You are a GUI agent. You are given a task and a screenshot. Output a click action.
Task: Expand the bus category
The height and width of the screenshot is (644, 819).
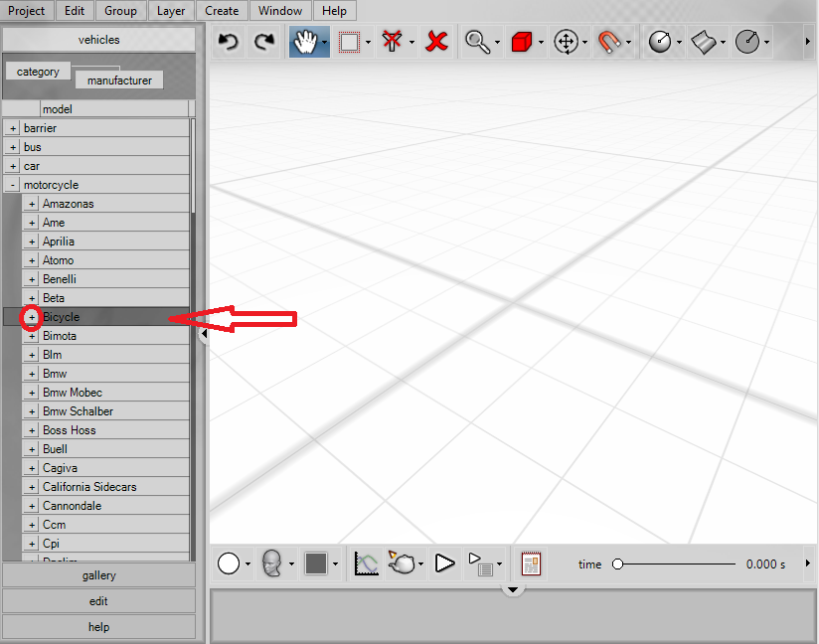click(13, 147)
